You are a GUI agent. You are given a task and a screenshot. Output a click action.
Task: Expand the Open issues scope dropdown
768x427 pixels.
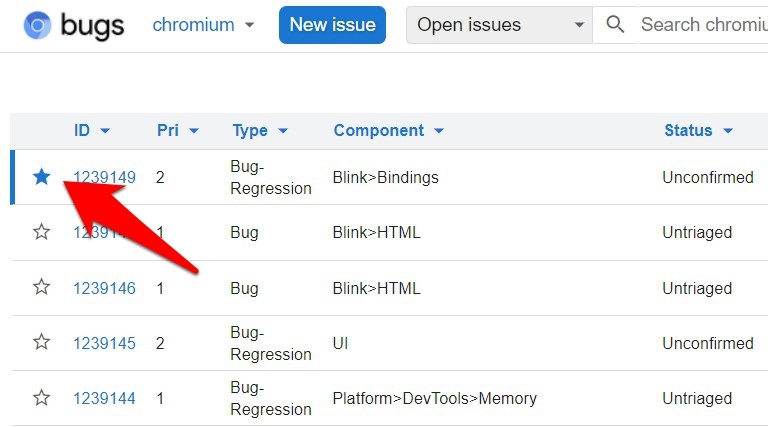tap(499, 24)
